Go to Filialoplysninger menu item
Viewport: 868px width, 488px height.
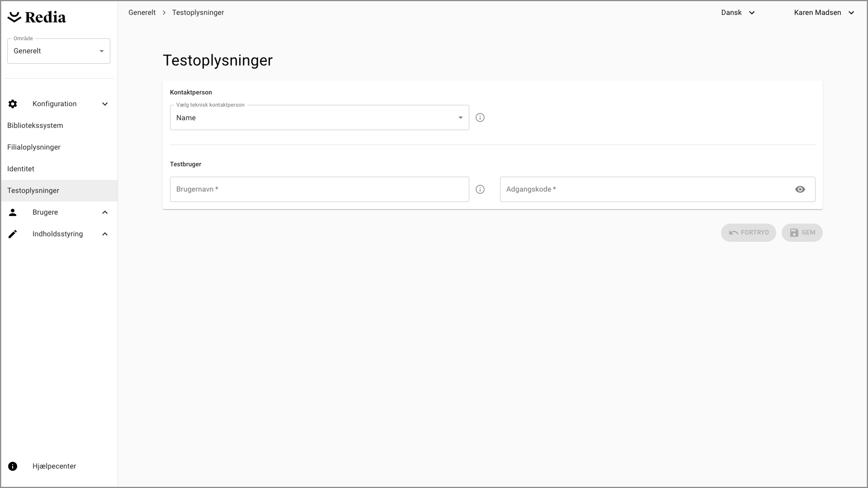[34, 147]
